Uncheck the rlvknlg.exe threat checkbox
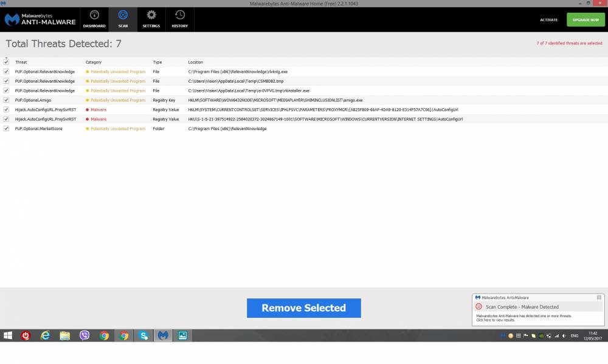The image size is (608, 364). 6,72
